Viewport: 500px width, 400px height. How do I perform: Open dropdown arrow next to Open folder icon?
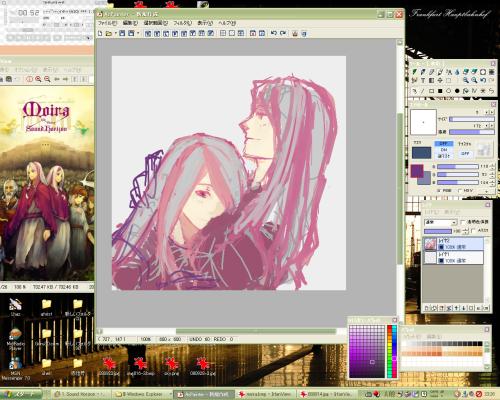point(115,33)
